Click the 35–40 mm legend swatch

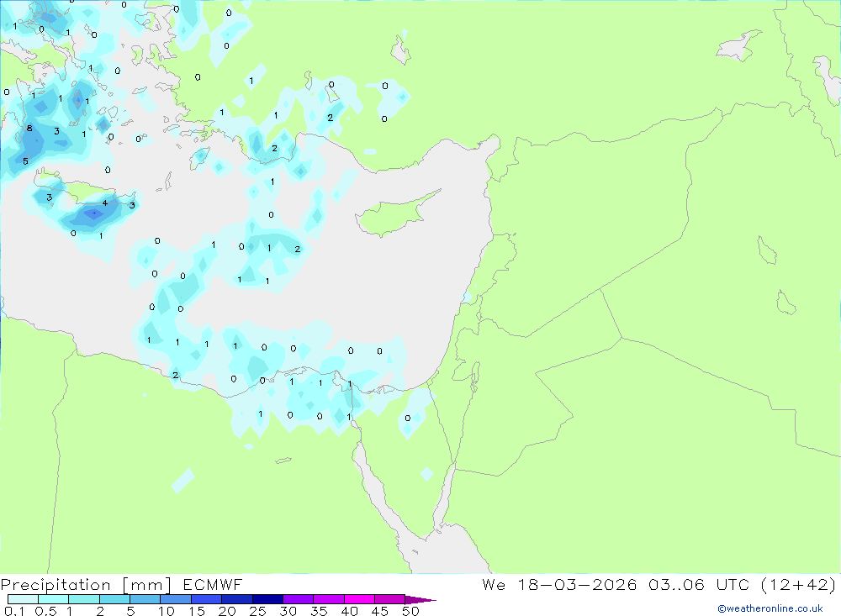[328, 599]
